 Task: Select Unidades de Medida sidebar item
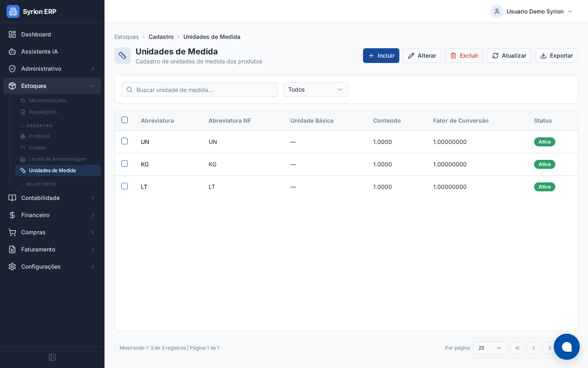point(58,171)
